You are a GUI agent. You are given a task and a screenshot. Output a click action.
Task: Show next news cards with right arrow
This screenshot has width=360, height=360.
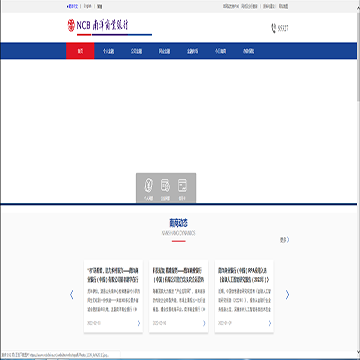tap(287, 295)
